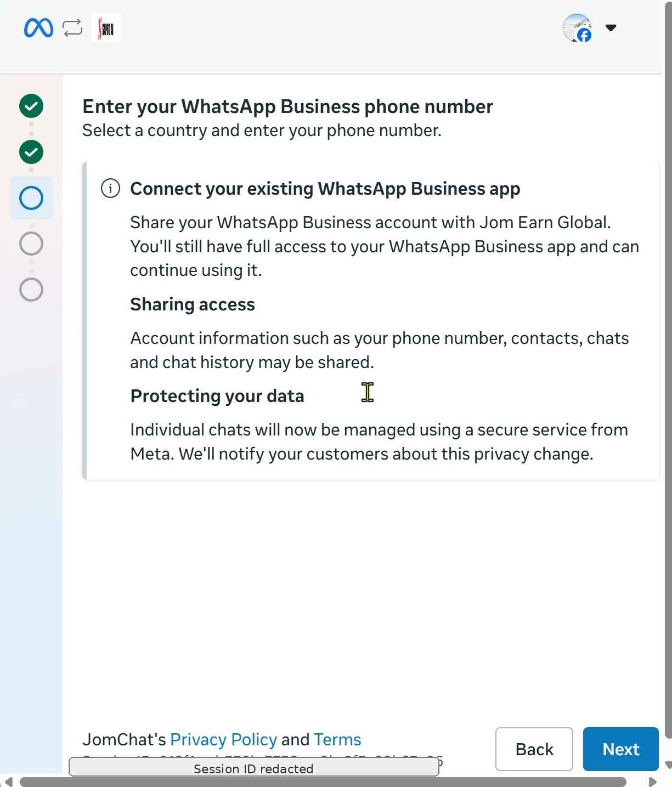Click the Session ID redacted box
The width and height of the screenshot is (672, 787).
(x=253, y=768)
